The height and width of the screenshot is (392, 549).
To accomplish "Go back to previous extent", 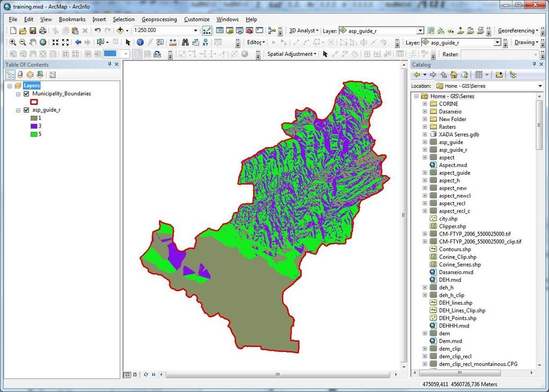I will click(78, 42).
